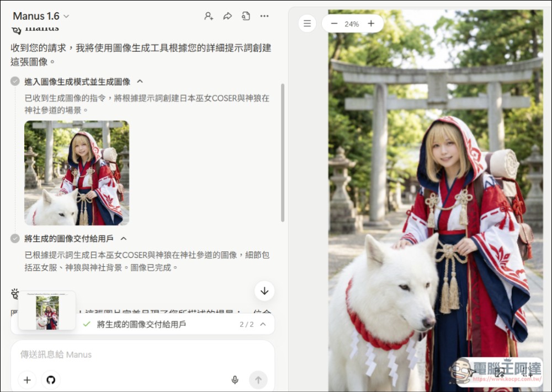Open the three-dot more options menu

tap(264, 16)
